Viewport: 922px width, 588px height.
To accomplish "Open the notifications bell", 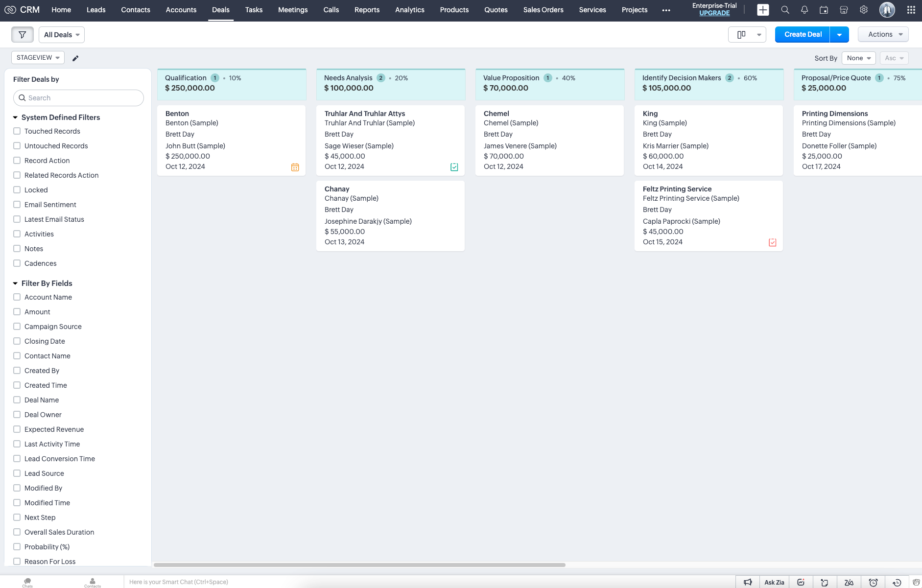I will 804,10.
